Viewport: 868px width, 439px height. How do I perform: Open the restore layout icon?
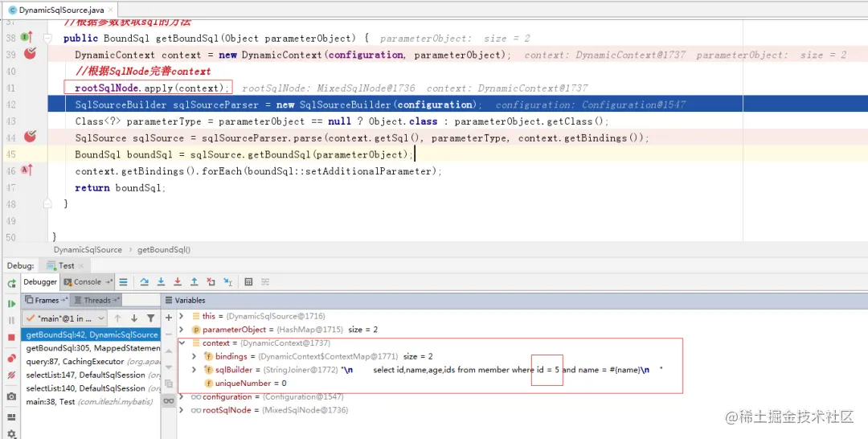[11, 416]
